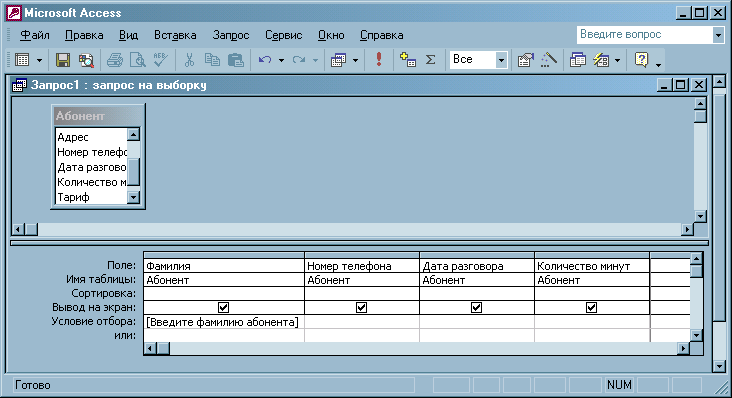Uncheck Вывод на экран for Количество минут column
732x398 pixels.
(591, 307)
